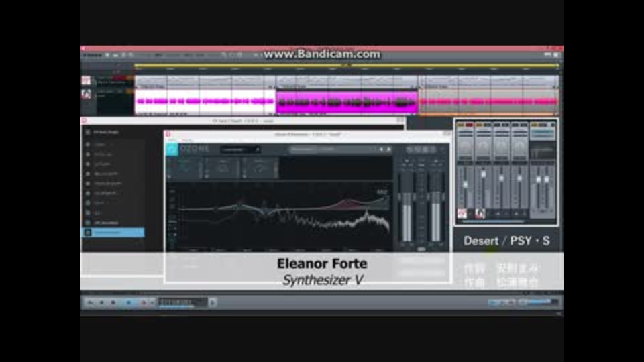Click the transport time display field

click(183, 302)
